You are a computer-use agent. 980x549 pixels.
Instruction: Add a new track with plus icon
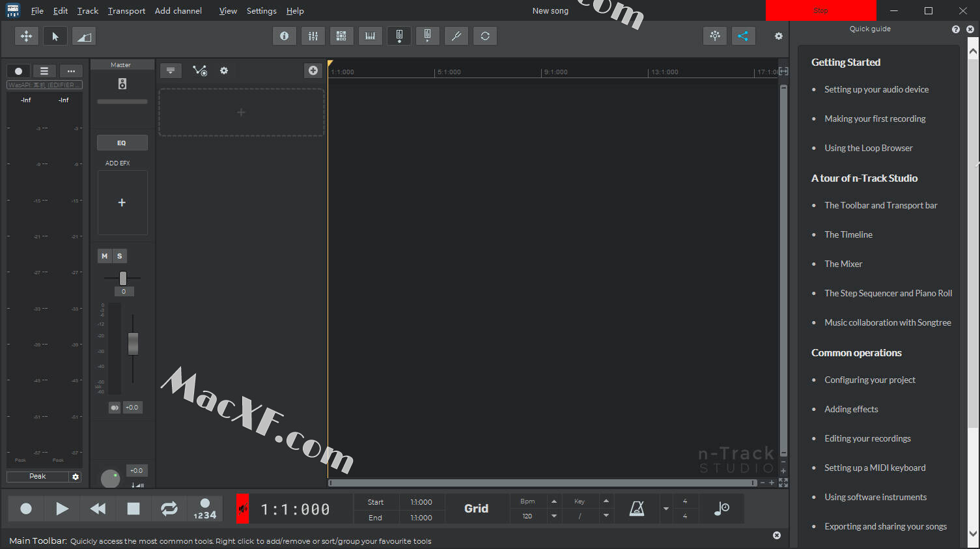[x=313, y=70]
